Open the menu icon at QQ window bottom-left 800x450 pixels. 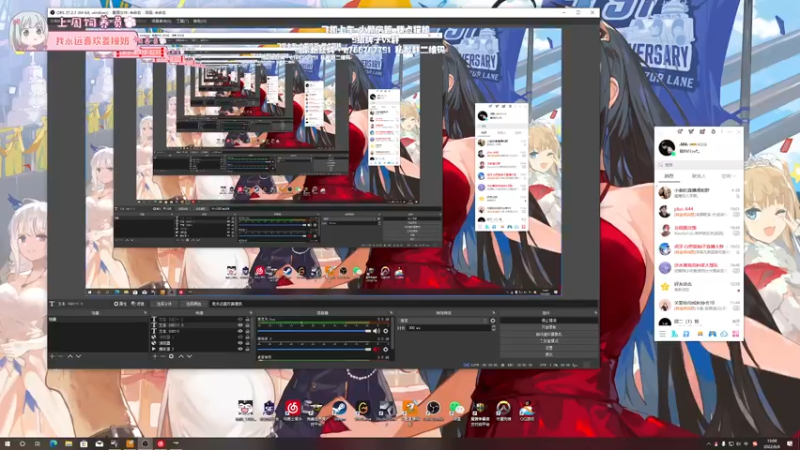click(x=662, y=334)
